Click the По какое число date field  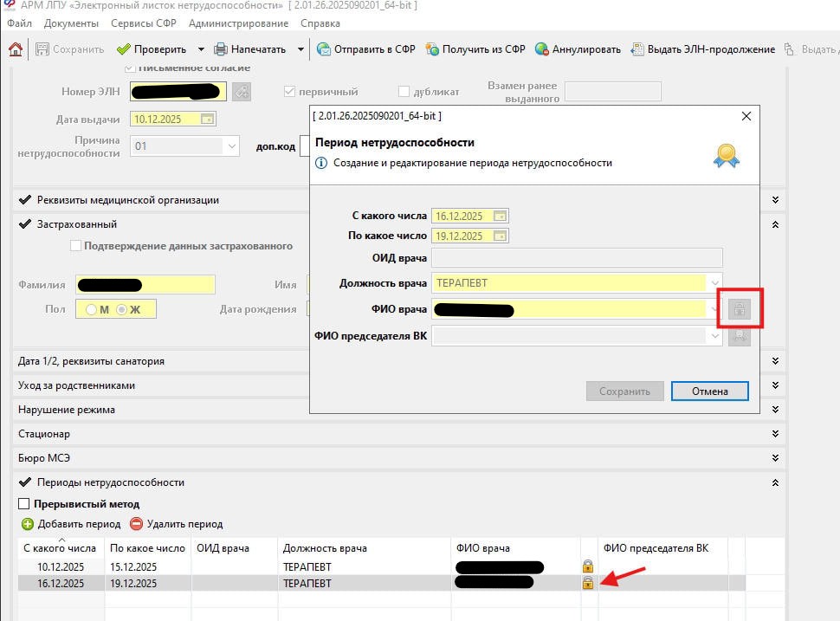click(460, 236)
